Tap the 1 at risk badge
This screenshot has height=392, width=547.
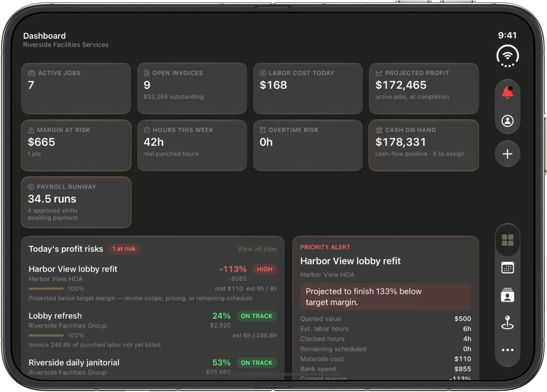[x=124, y=249]
